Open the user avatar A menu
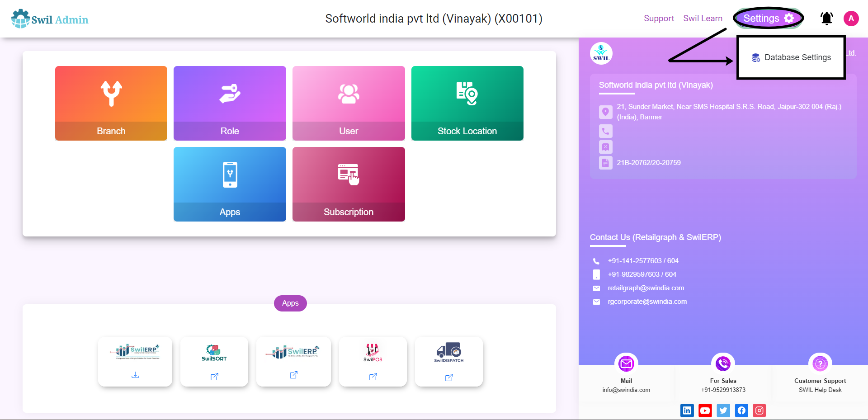This screenshot has width=868, height=420. click(851, 19)
